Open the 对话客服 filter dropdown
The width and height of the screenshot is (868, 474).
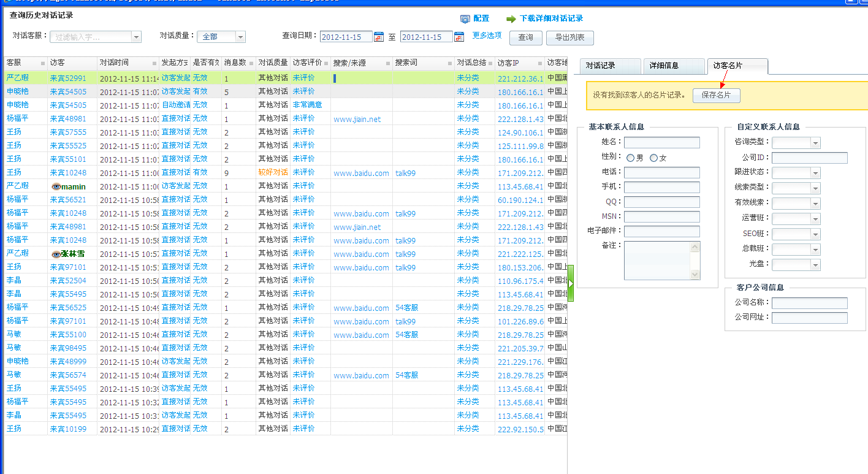[136, 37]
